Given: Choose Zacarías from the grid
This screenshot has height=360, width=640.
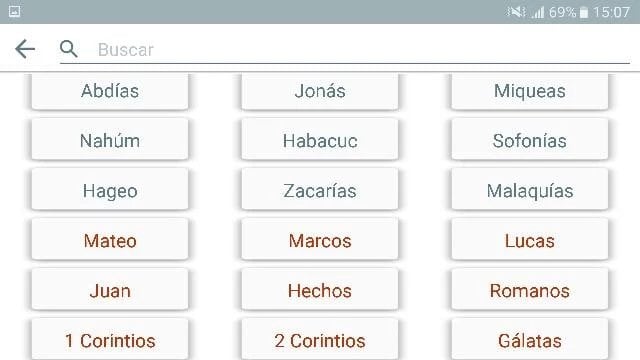Looking at the screenshot, I should (320, 189).
